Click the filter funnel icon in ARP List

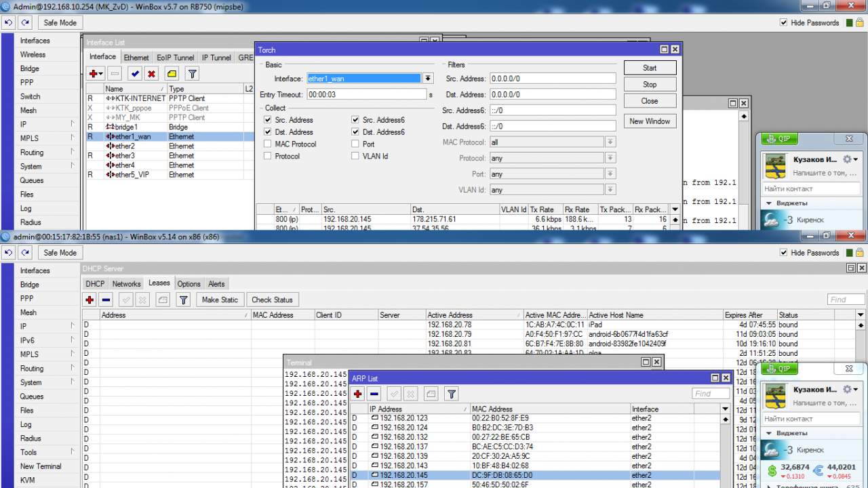click(x=452, y=394)
